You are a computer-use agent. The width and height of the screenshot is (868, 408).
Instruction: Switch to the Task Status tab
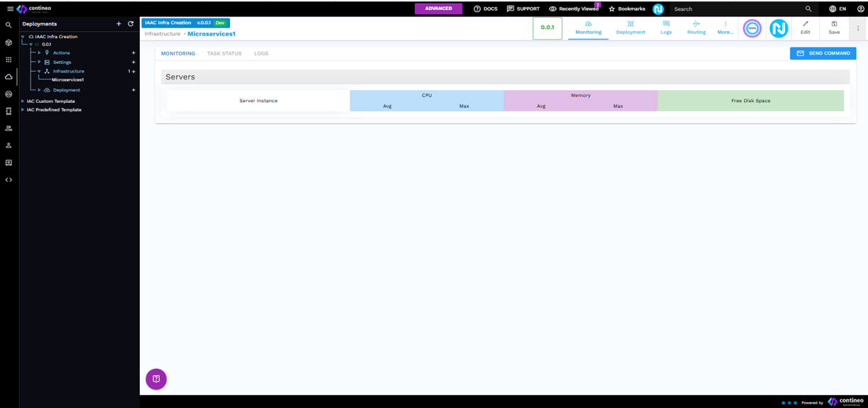[224, 53]
